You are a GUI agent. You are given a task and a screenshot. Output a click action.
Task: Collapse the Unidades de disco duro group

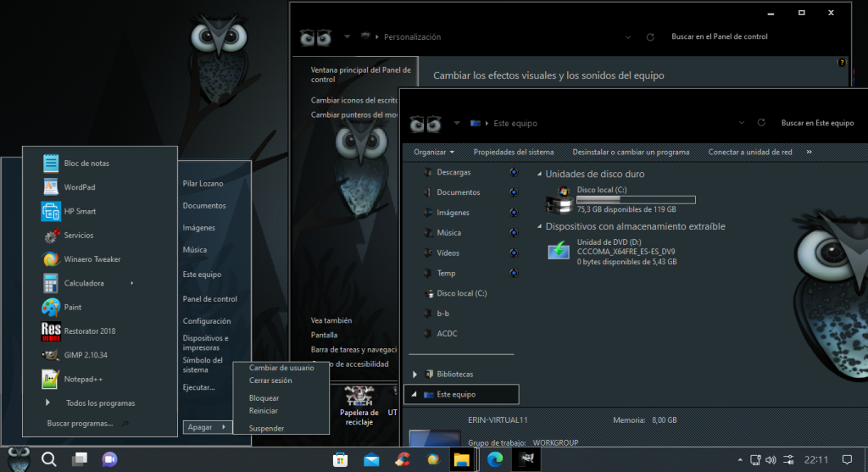(x=540, y=175)
